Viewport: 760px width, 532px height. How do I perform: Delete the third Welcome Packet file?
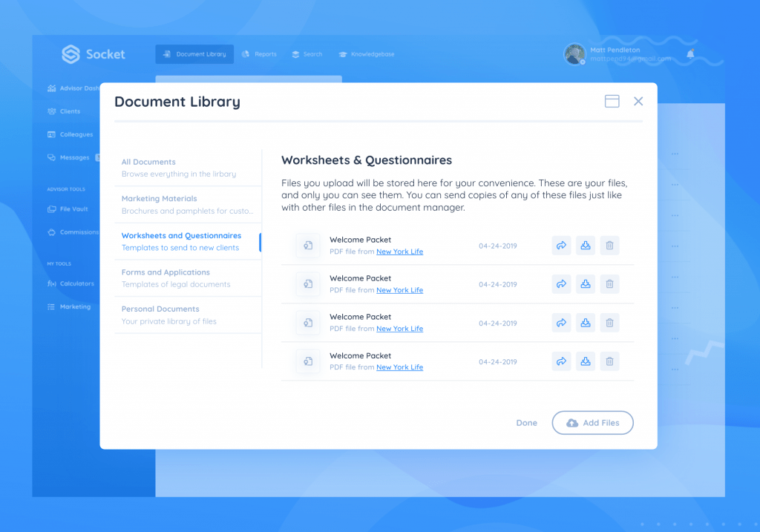coord(610,323)
